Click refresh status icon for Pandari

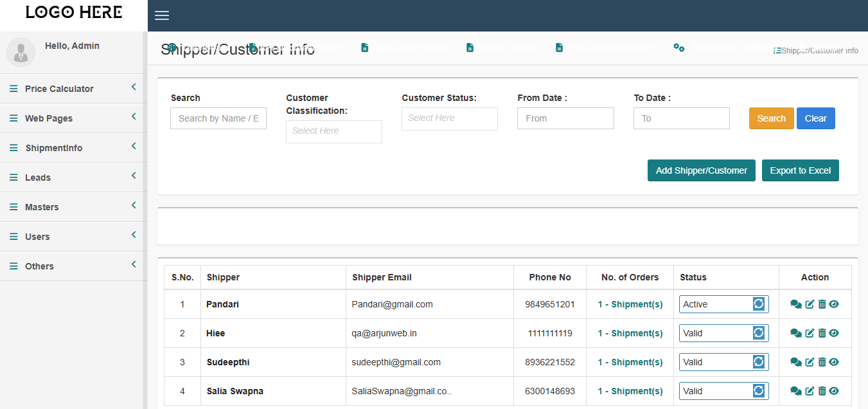click(759, 304)
